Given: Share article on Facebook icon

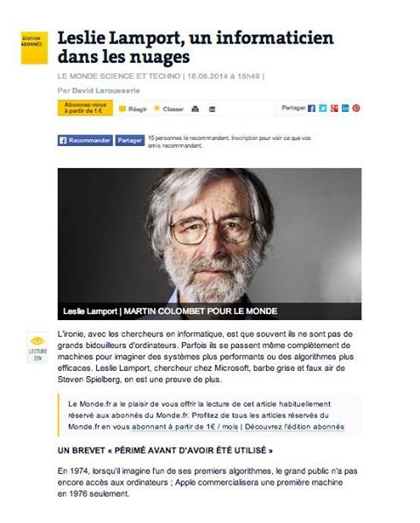Looking at the screenshot, I should (x=311, y=108).
